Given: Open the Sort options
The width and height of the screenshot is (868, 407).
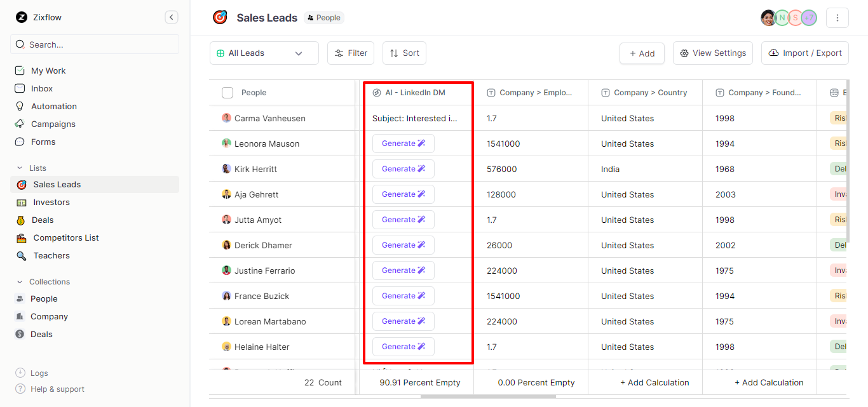Looking at the screenshot, I should tap(404, 53).
